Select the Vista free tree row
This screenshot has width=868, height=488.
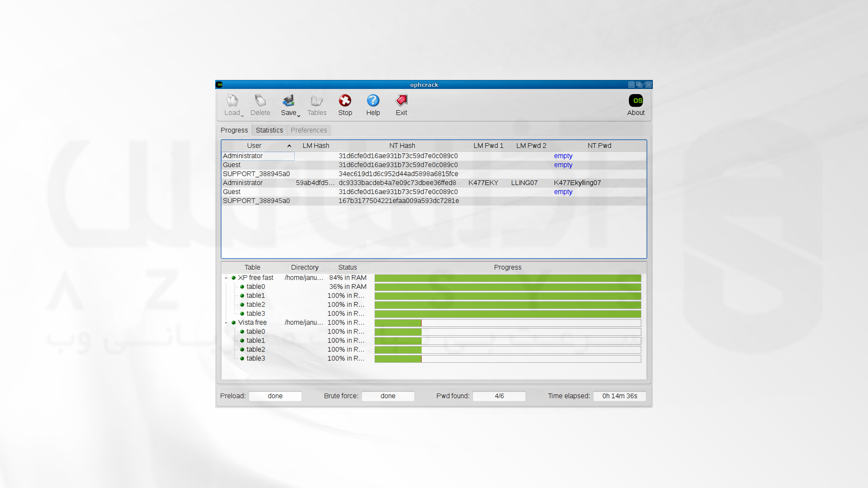[x=434, y=323]
